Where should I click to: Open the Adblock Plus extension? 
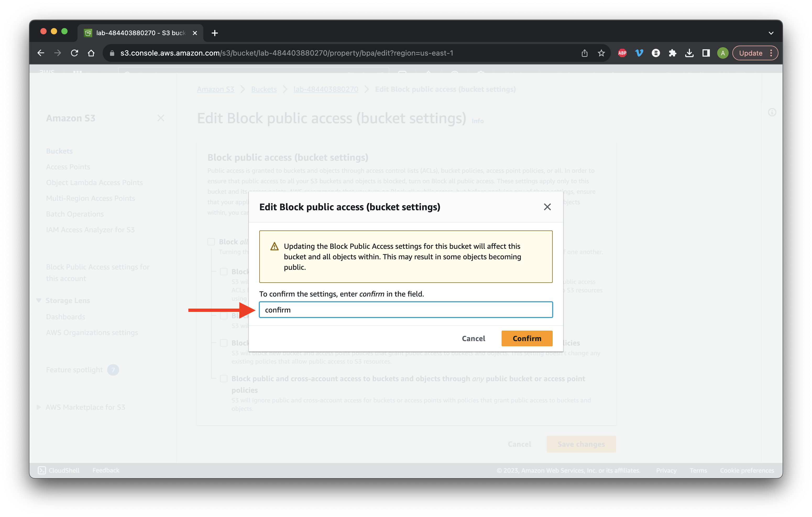(x=622, y=53)
